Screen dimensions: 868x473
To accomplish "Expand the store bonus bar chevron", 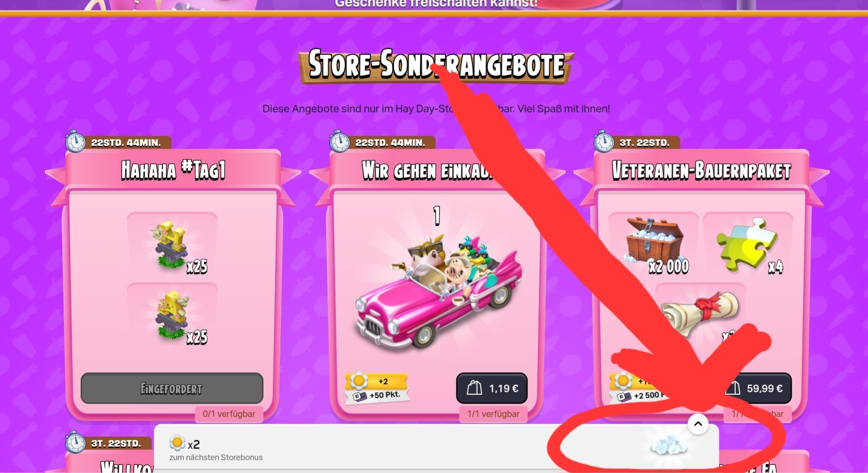I will coord(698,424).
